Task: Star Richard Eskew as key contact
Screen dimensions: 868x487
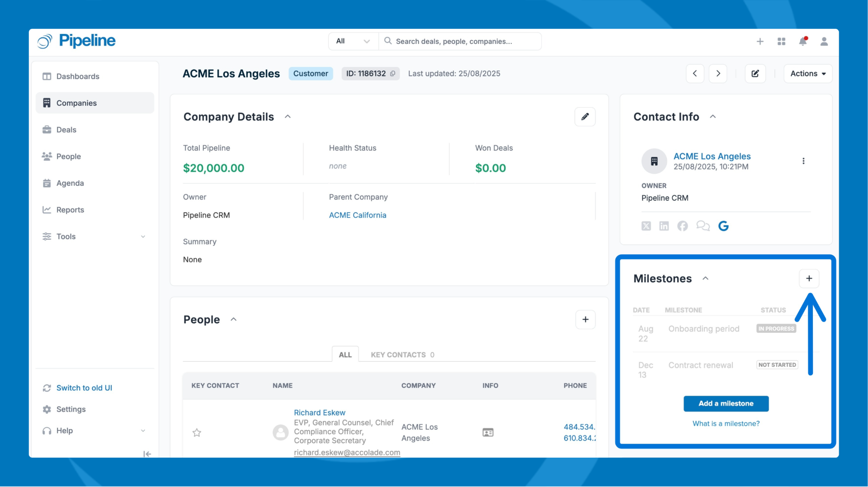Action: tap(197, 433)
